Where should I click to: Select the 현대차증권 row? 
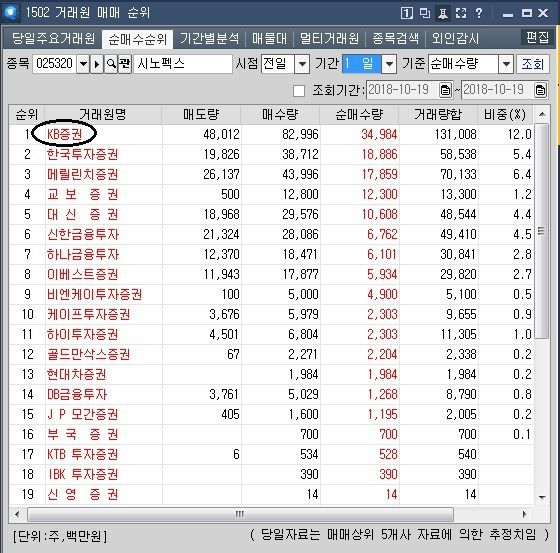point(271,374)
